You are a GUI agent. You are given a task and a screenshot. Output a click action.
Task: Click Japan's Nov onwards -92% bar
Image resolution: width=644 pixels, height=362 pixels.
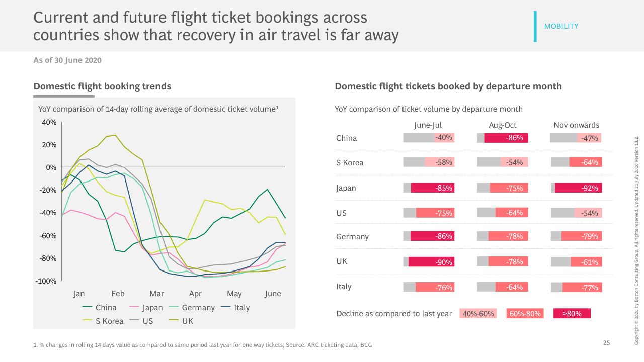578,188
